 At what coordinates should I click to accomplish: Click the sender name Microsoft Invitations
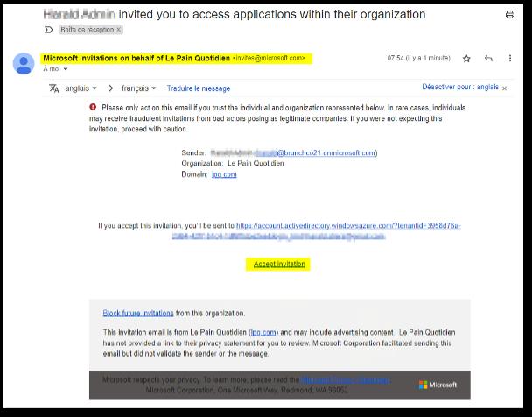(x=136, y=58)
